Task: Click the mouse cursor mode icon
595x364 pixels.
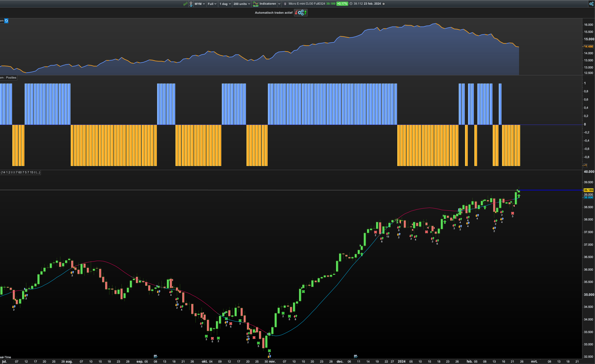Action: point(191,4)
